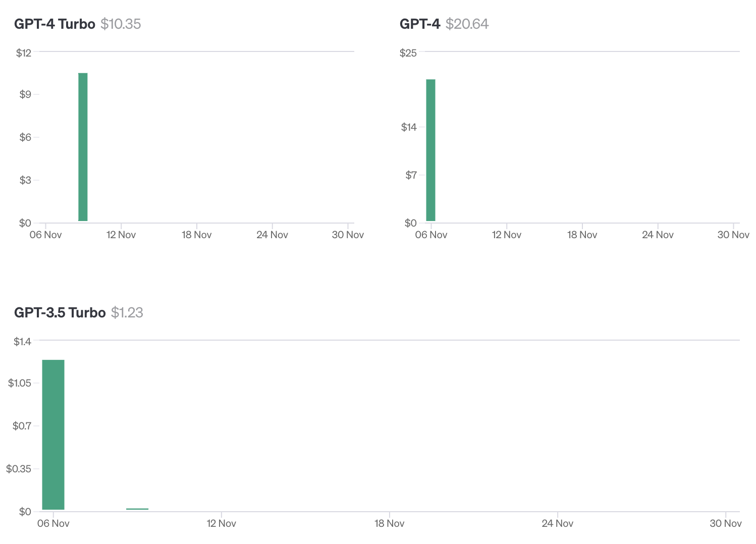Screen dimensions: 756x544
Task: Click "30 Nov" under the GPT-3.5 Turbo chart
Action: 725,523
